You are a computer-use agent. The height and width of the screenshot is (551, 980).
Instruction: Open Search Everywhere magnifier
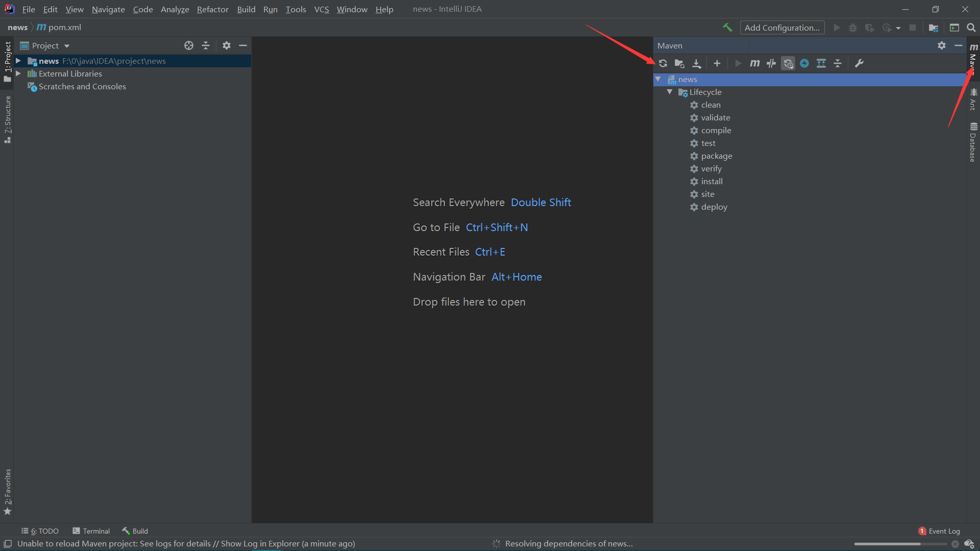[x=971, y=28]
